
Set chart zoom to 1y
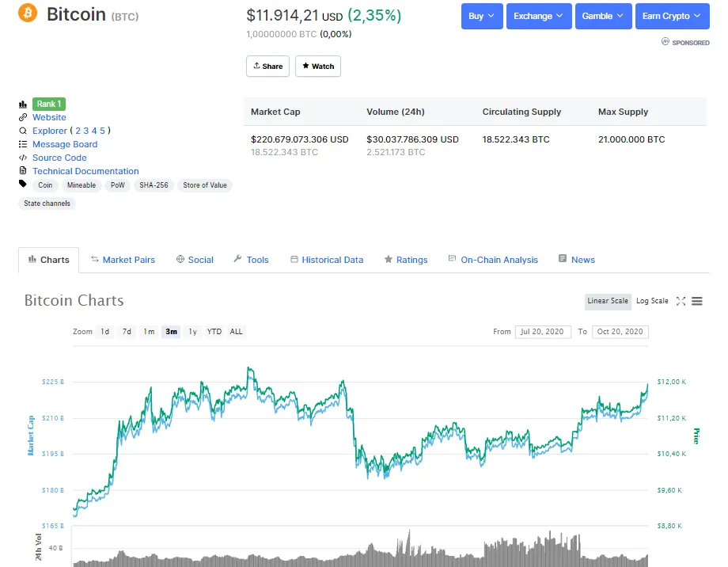[x=192, y=331]
